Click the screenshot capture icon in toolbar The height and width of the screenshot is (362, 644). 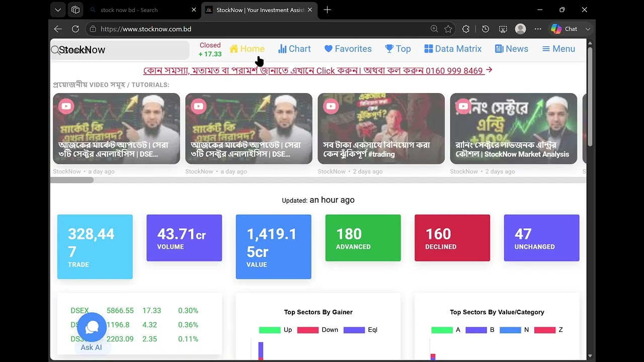503,29
